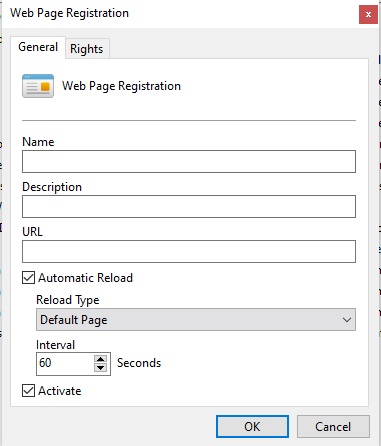Decrease the interval using the down arrow

[x=100, y=368]
